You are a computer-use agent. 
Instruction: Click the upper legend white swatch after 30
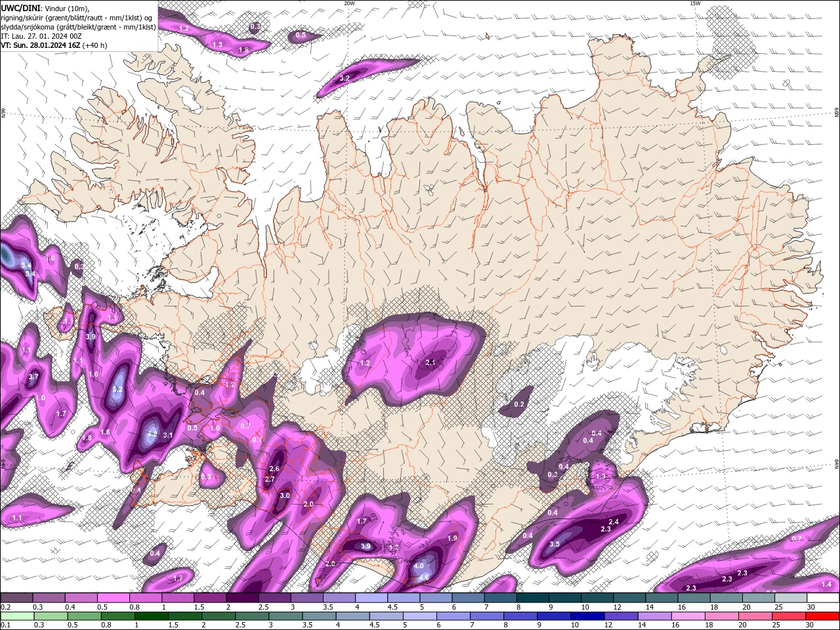[x=824, y=598]
